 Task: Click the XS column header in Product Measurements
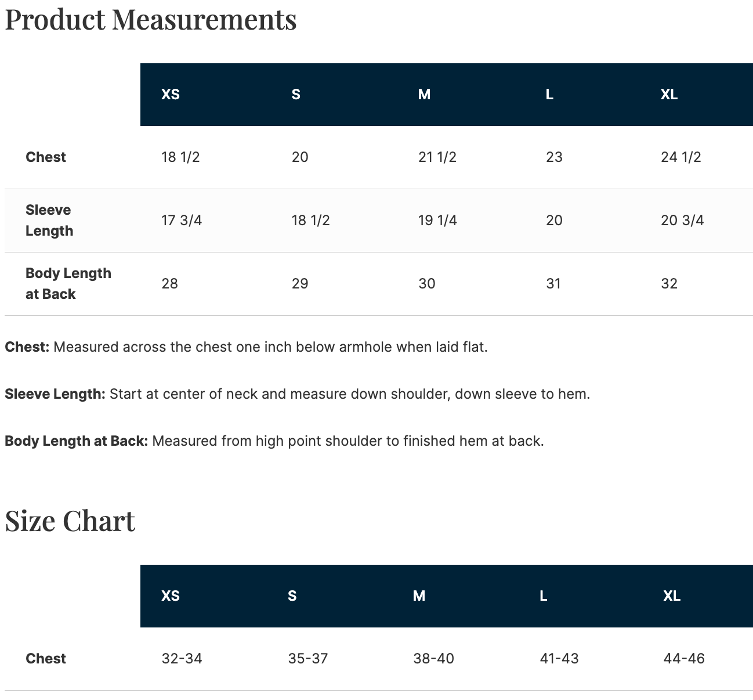(171, 95)
